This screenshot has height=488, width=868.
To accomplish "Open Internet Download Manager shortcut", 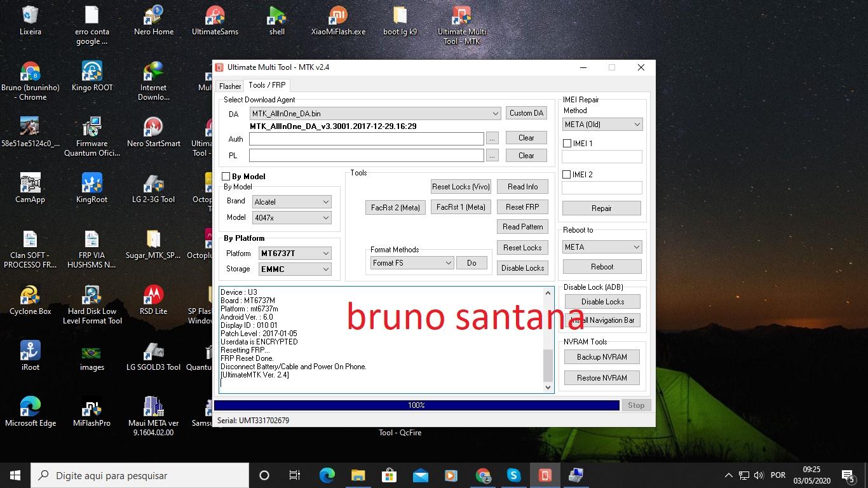I will [154, 81].
